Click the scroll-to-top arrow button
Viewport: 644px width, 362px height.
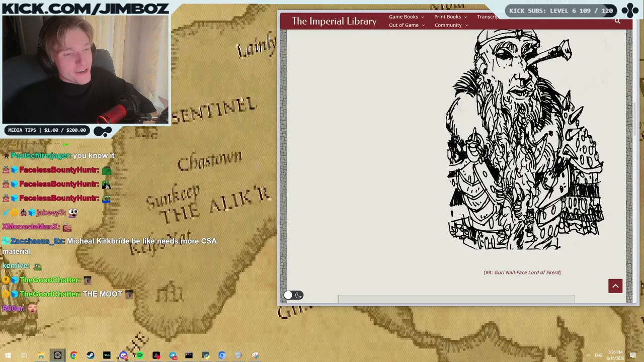(x=615, y=286)
